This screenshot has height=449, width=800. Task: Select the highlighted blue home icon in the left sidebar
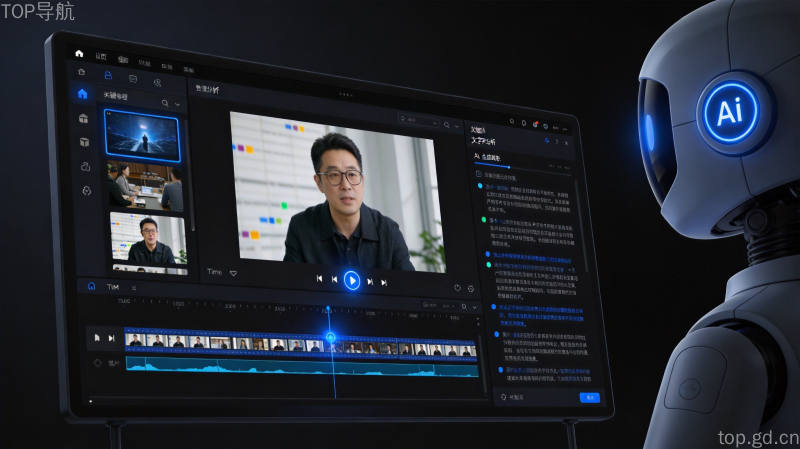click(x=83, y=94)
